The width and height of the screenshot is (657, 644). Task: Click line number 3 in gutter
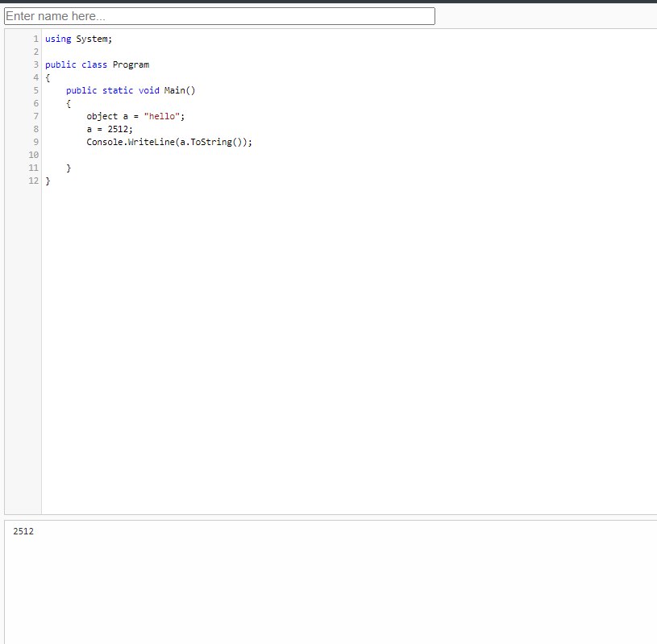(36, 64)
